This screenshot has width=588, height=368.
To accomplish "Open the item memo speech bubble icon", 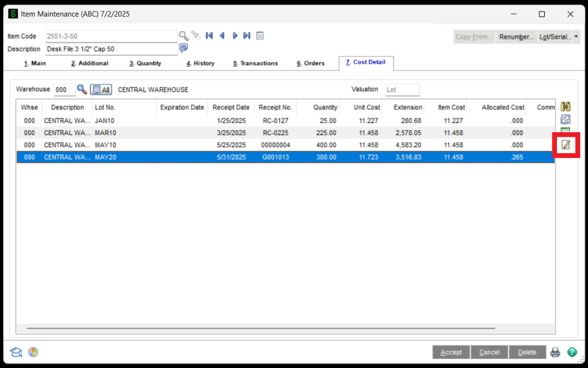I will coord(184,48).
